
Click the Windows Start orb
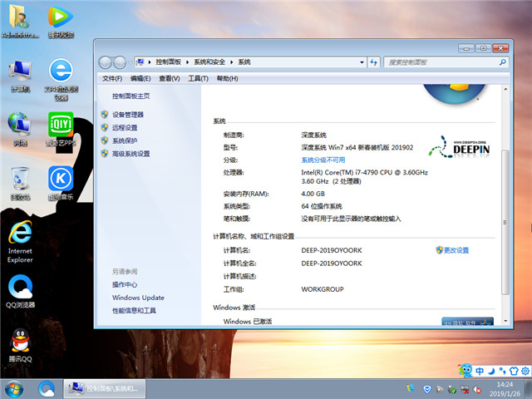pyautogui.click(x=14, y=389)
